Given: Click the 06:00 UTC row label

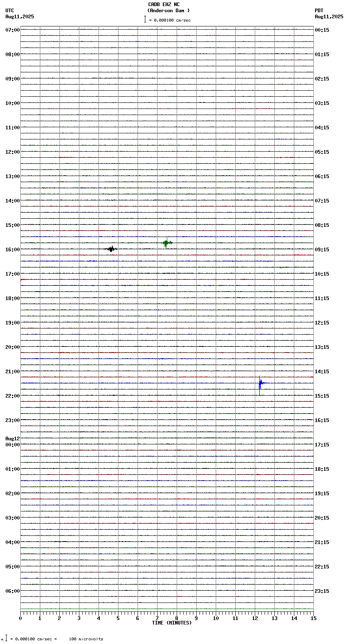Looking at the screenshot, I should click(x=13, y=591).
